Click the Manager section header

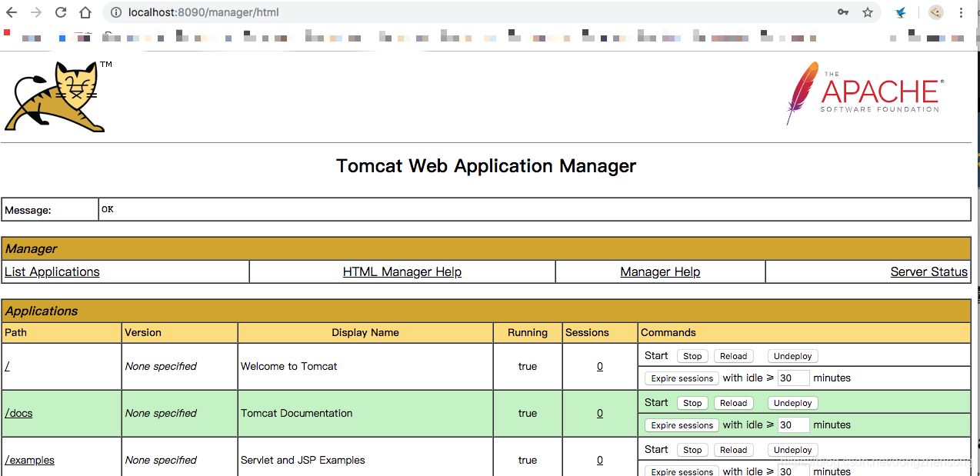[486, 248]
